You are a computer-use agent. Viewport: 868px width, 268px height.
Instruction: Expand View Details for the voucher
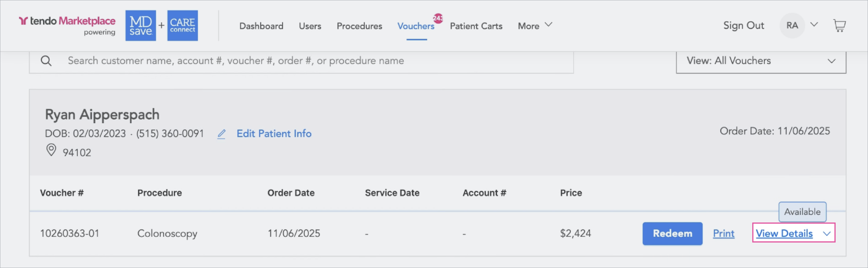[x=793, y=233]
